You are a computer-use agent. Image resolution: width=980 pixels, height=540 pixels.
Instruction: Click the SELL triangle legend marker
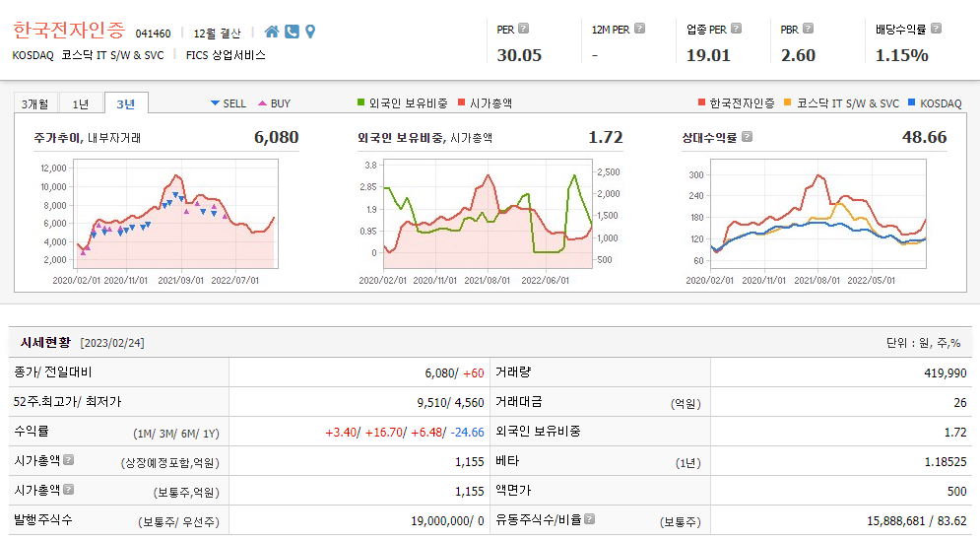pyautogui.click(x=215, y=103)
